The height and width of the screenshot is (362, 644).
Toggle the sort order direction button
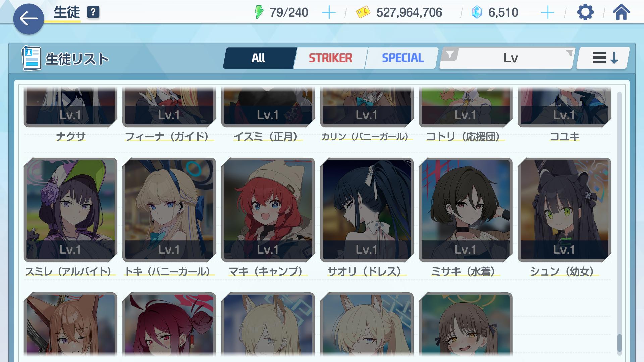pyautogui.click(x=603, y=58)
